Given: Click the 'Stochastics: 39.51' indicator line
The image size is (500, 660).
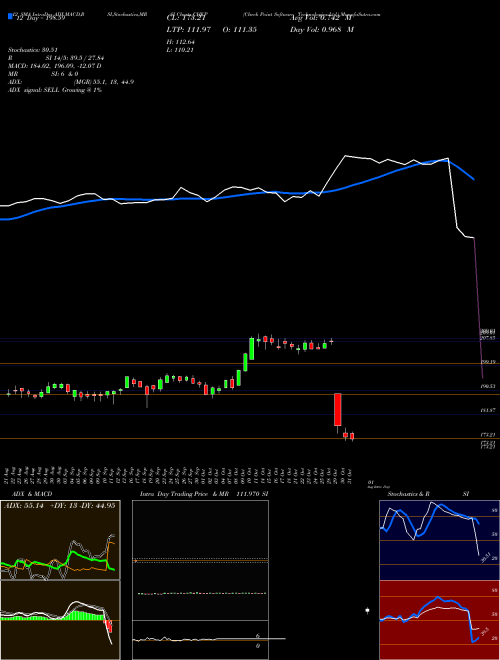Looking at the screenshot, I should pyautogui.click(x=33, y=50).
